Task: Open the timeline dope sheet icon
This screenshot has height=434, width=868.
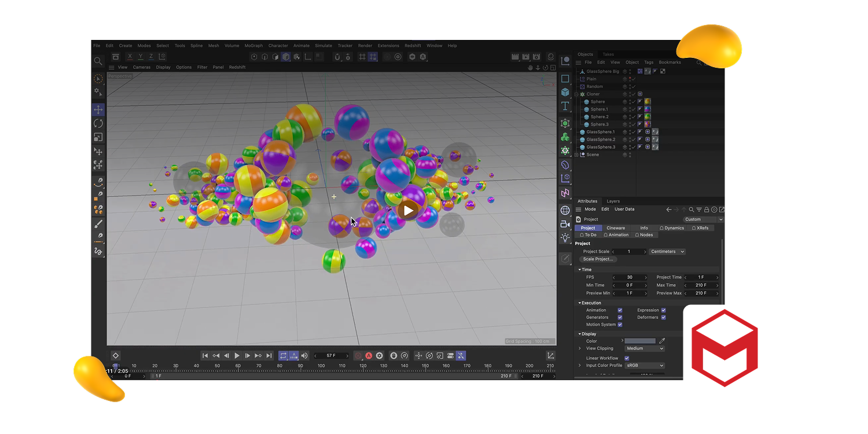Action: 551,355
